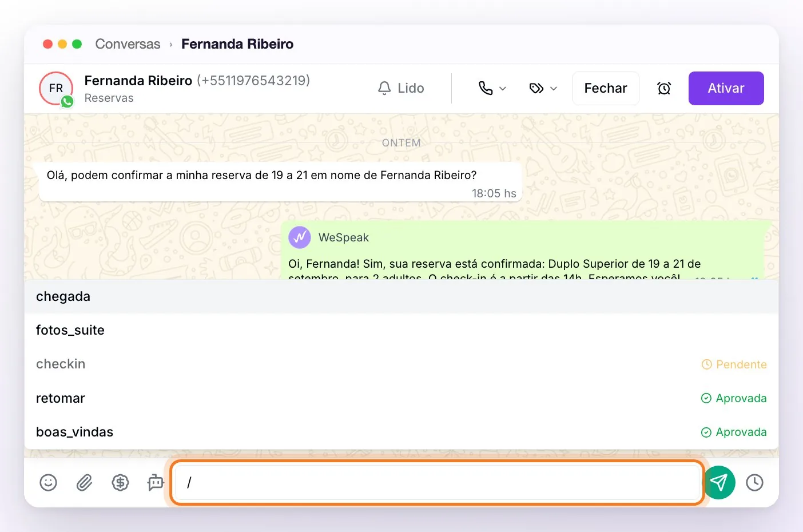Image resolution: width=803 pixels, height=532 pixels.
Task: Click the WeSpeak avatar in the green bubble
Action: 300,237
